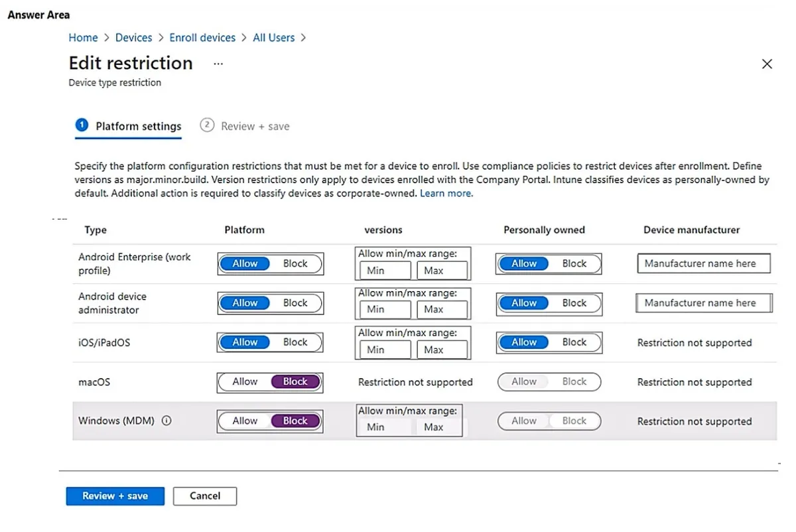Click Android Enterprise manufacturer name field
Screen dimensions: 796x532
[x=704, y=263]
